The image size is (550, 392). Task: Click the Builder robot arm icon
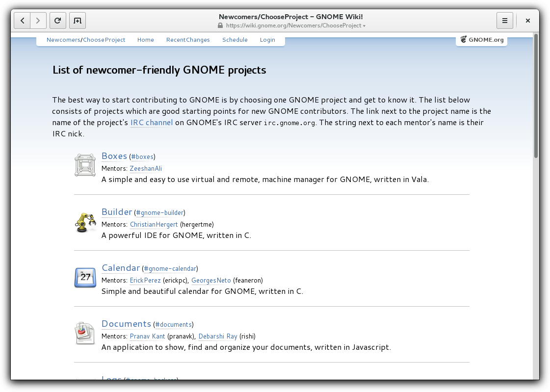[85, 222]
